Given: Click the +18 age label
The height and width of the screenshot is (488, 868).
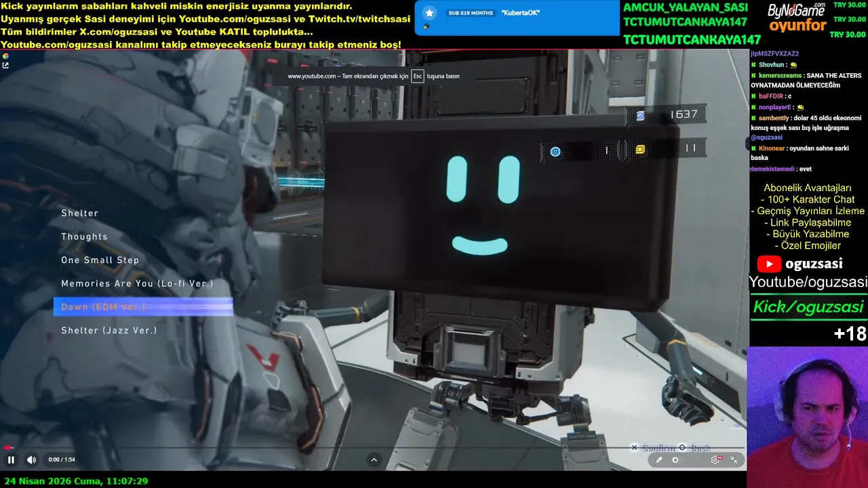Looking at the screenshot, I should tap(850, 333).
